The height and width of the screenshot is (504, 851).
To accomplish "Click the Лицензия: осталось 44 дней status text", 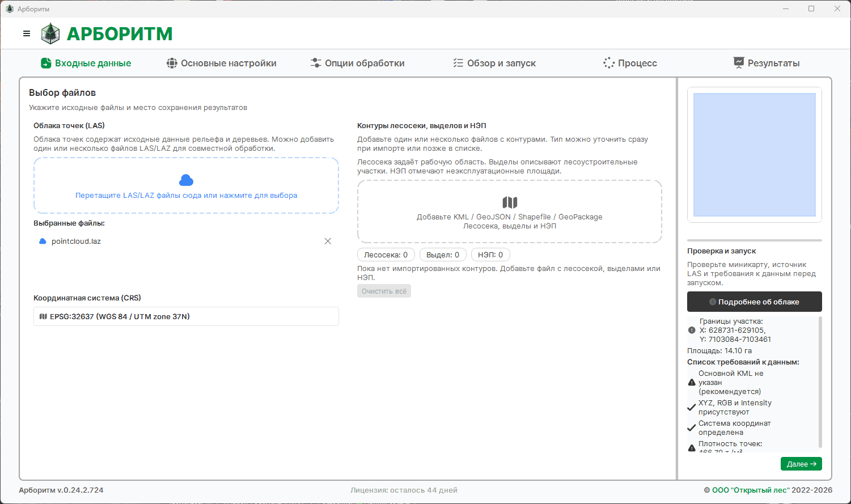I will 404,490.
